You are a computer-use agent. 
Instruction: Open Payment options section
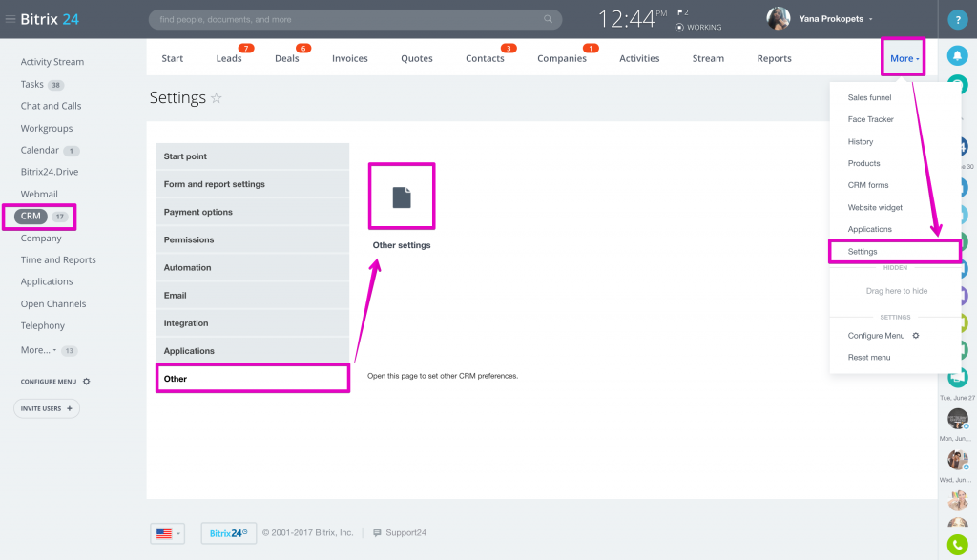252,212
